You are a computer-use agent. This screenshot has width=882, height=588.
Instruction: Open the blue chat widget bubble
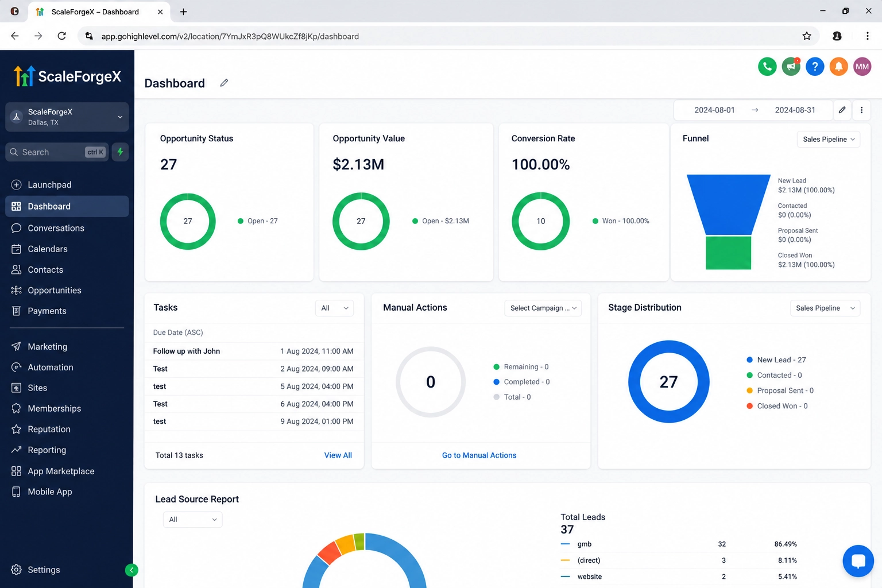tap(858, 561)
